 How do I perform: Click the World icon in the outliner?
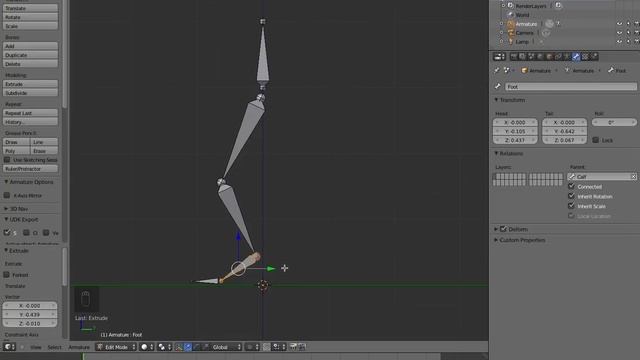coord(511,15)
